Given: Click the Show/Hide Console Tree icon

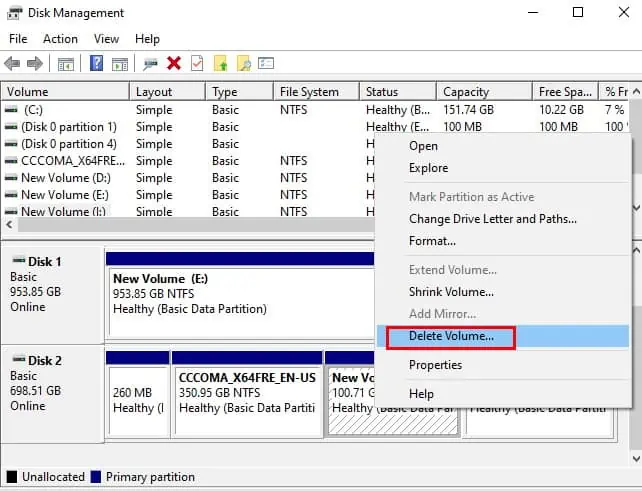Looking at the screenshot, I should (66, 64).
